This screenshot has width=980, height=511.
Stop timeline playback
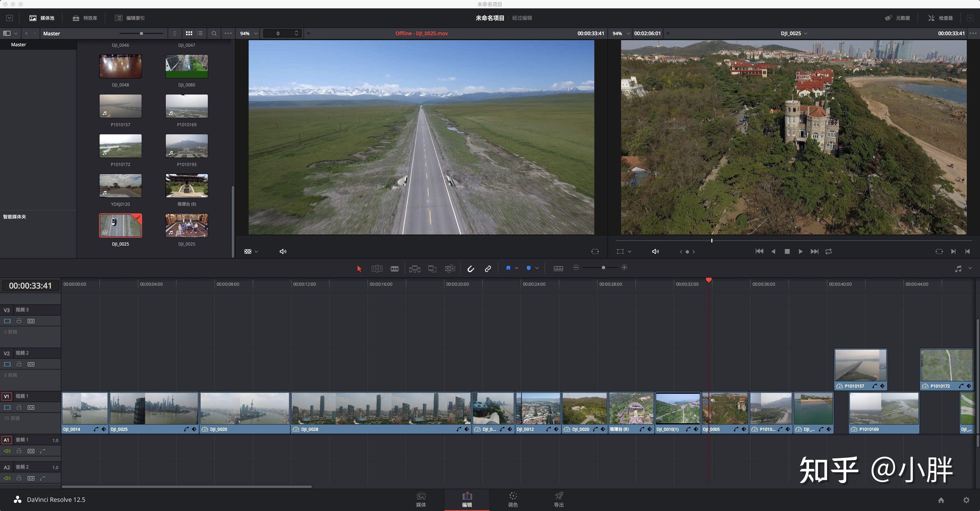click(x=787, y=251)
